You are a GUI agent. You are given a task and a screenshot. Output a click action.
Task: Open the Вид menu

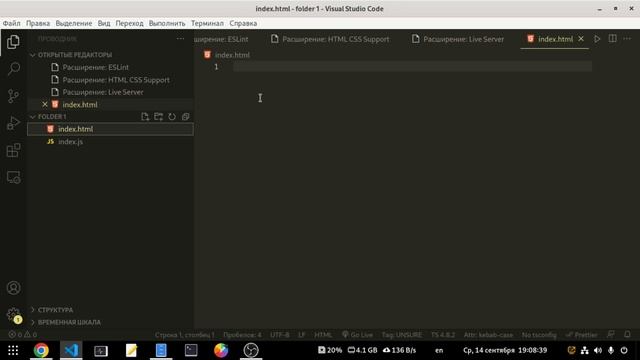pos(104,23)
